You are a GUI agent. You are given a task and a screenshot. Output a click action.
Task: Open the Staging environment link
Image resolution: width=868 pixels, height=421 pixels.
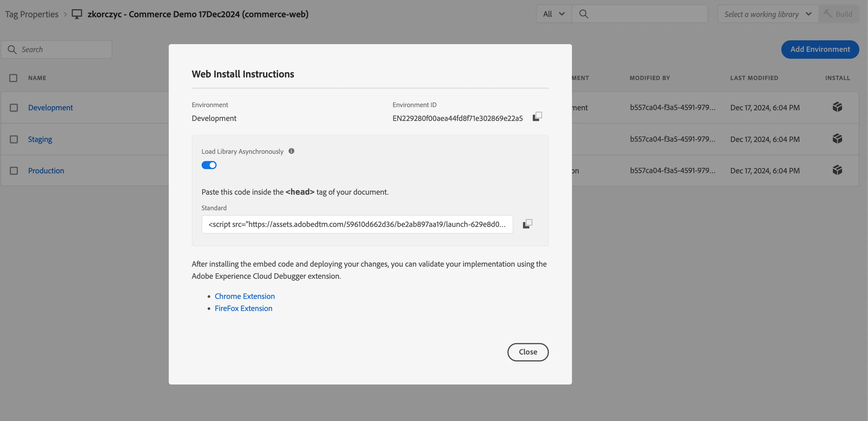[40, 139]
